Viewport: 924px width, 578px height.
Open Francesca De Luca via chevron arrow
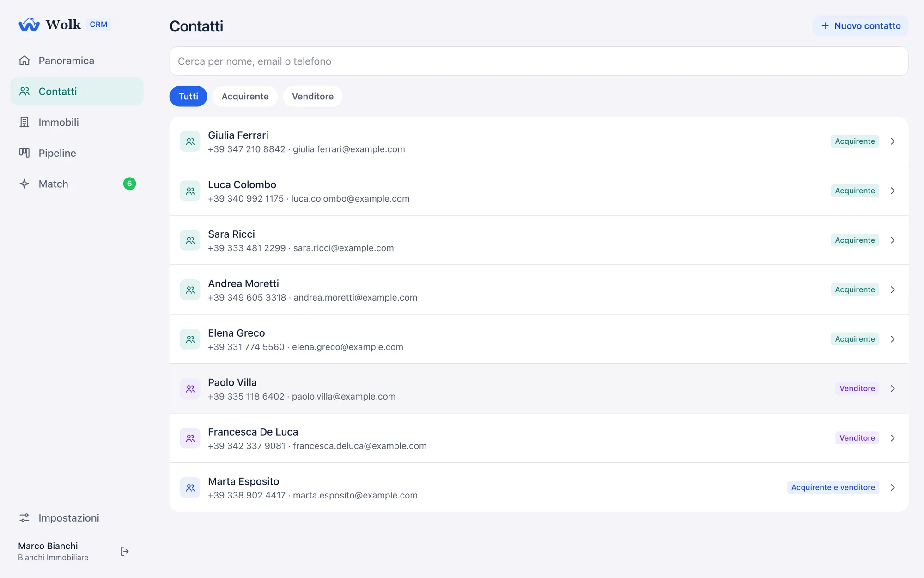pyautogui.click(x=893, y=438)
